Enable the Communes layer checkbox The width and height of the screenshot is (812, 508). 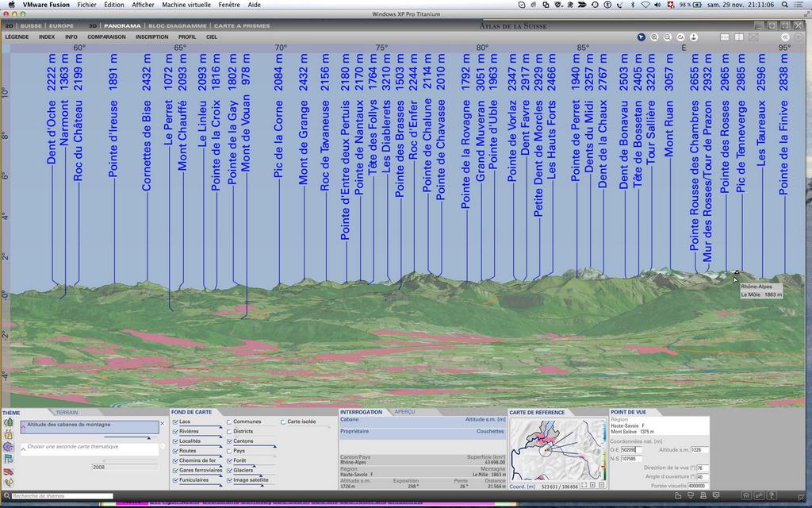pos(229,421)
